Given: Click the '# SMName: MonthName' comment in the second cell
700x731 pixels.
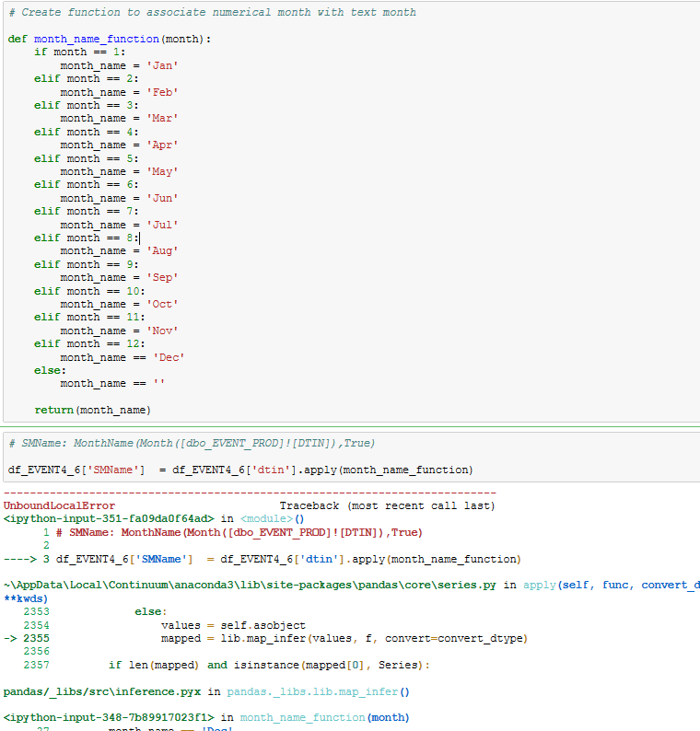Looking at the screenshot, I should [192, 443].
